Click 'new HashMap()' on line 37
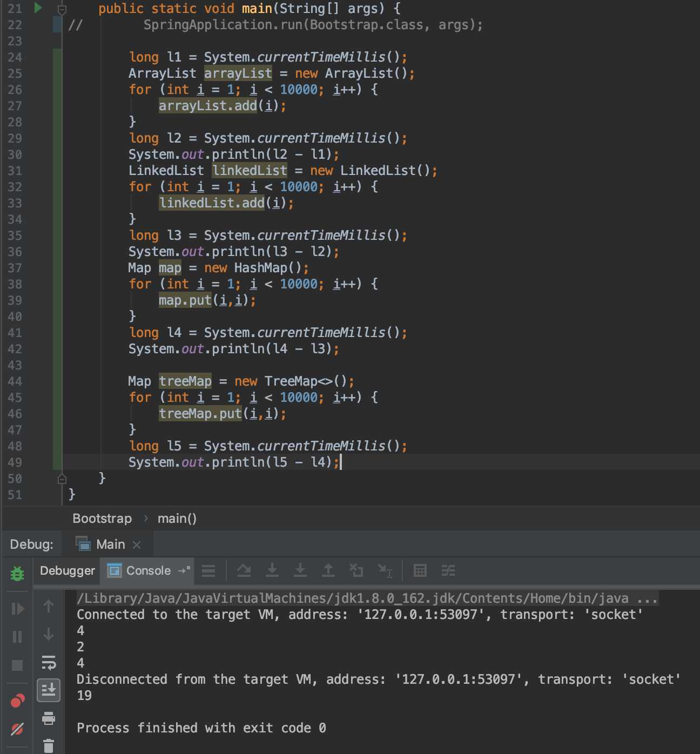The image size is (700, 754). tap(252, 268)
